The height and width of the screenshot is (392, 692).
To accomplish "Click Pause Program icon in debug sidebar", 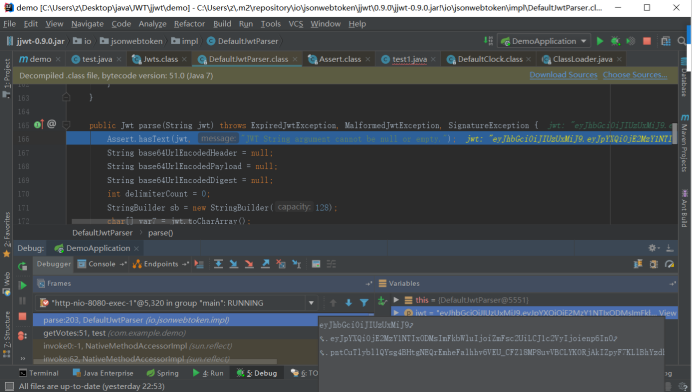I will (x=22, y=301).
